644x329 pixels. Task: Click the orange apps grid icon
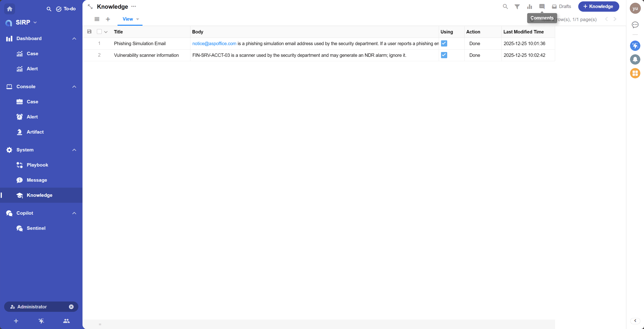point(635,73)
